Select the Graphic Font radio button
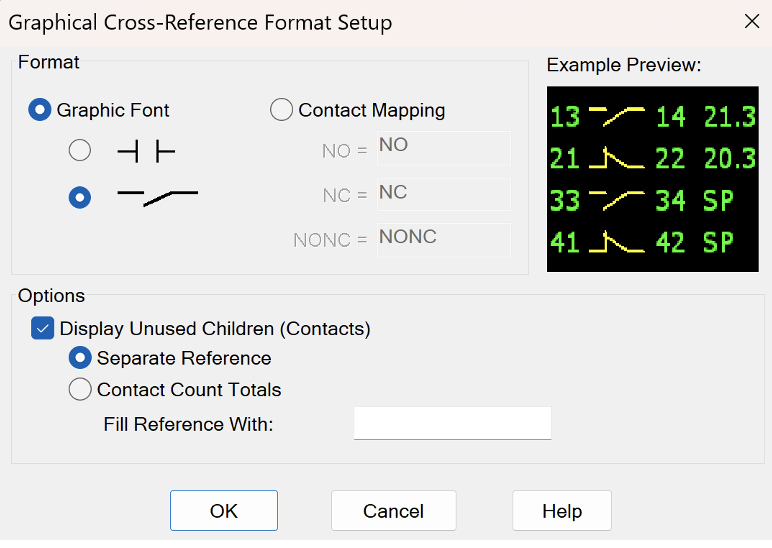 (40, 110)
